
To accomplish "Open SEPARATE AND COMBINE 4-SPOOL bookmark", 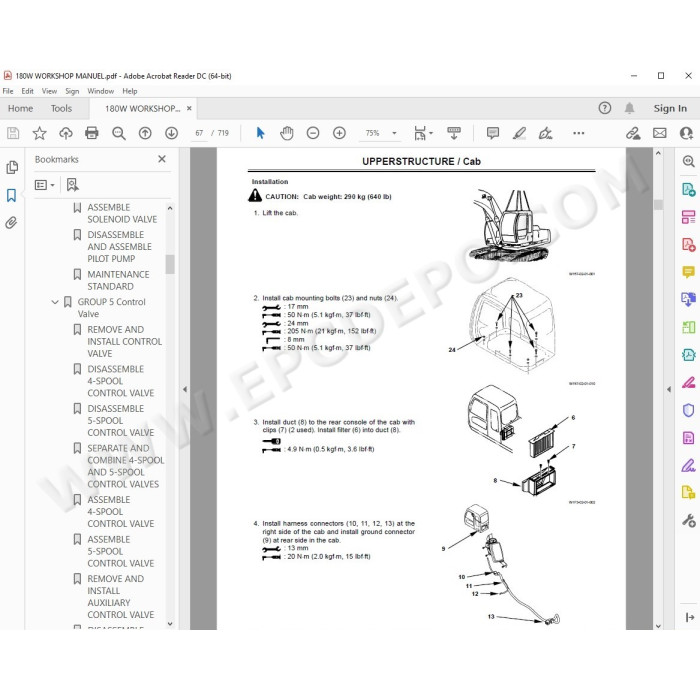I will point(126,466).
